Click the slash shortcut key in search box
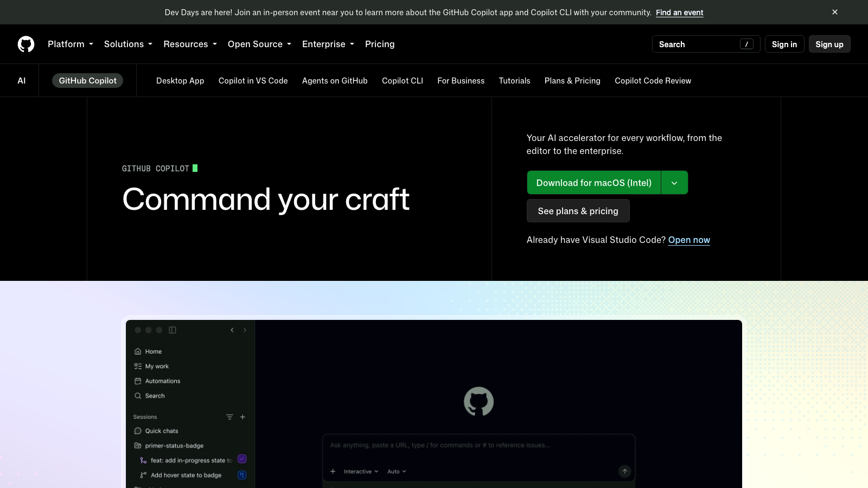 click(746, 44)
